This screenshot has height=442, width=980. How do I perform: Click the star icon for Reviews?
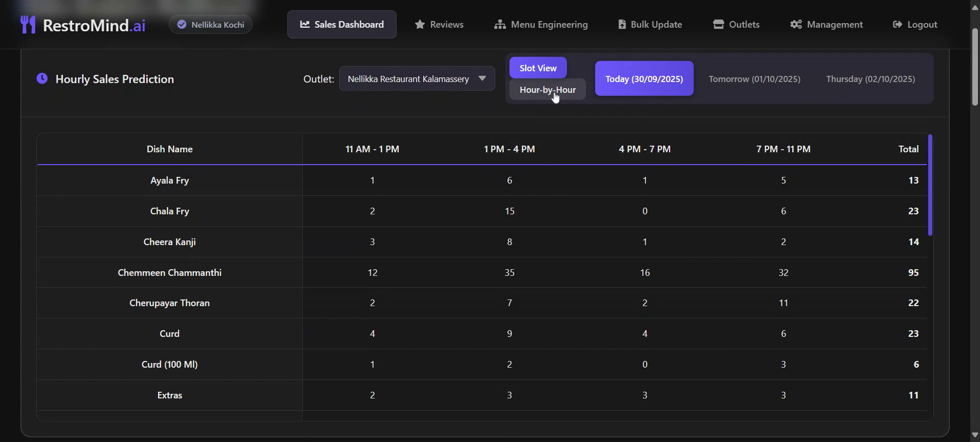click(x=420, y=25)
